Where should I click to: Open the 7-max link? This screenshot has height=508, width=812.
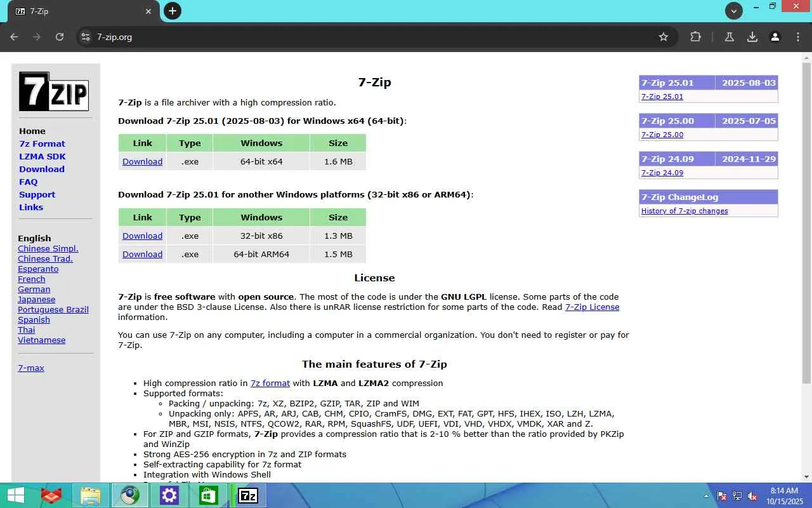(x=31, y=368)
